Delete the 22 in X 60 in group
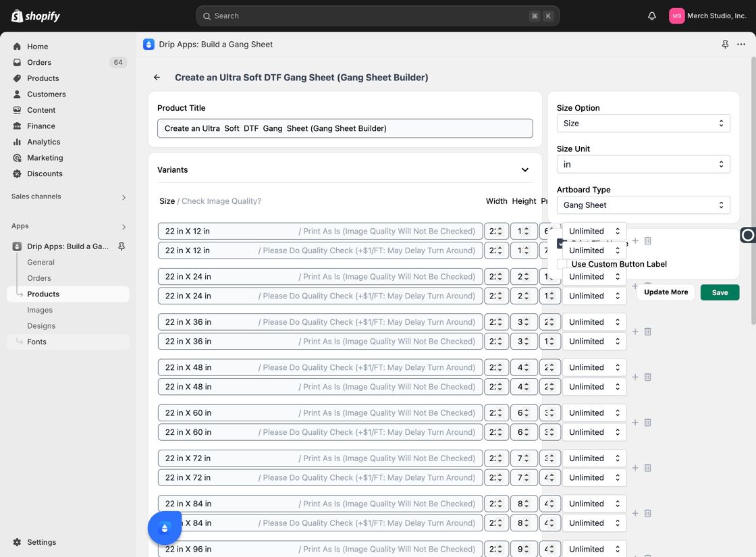This screenshot has height=557, width=756. (647, 422)
